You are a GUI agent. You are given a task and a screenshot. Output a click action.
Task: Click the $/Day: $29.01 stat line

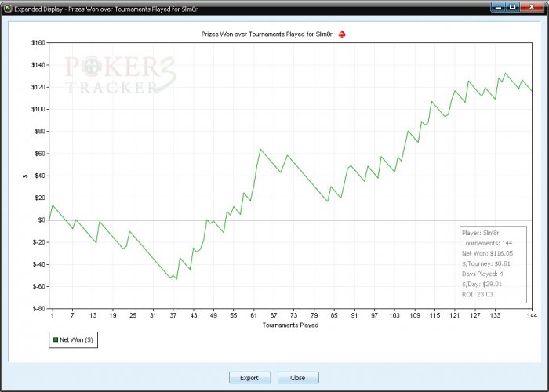482,284
